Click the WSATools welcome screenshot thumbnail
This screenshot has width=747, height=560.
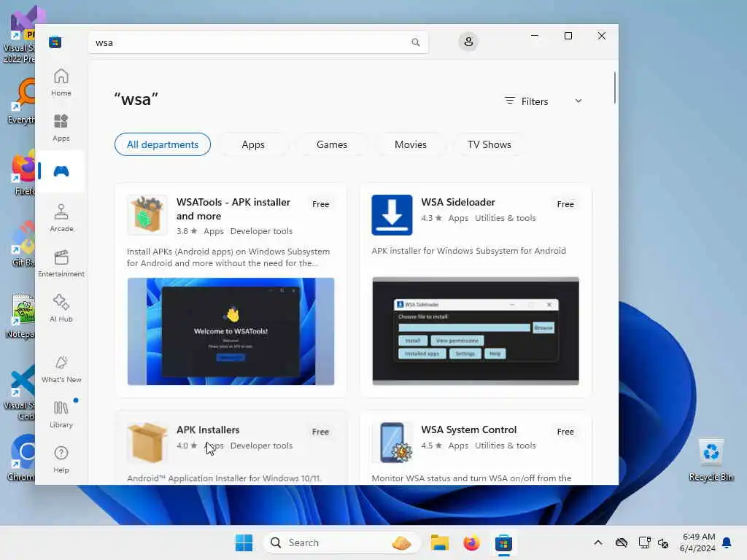pos(231,332)
